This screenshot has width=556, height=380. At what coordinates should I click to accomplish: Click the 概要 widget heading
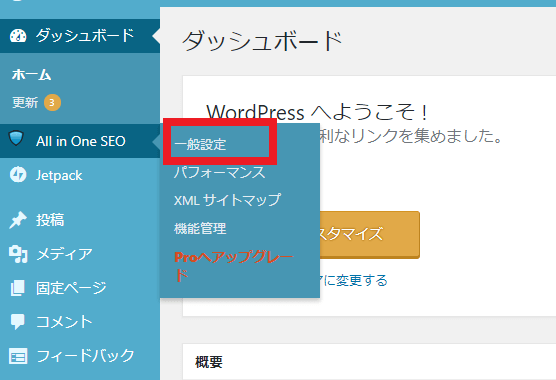(209, 362)
